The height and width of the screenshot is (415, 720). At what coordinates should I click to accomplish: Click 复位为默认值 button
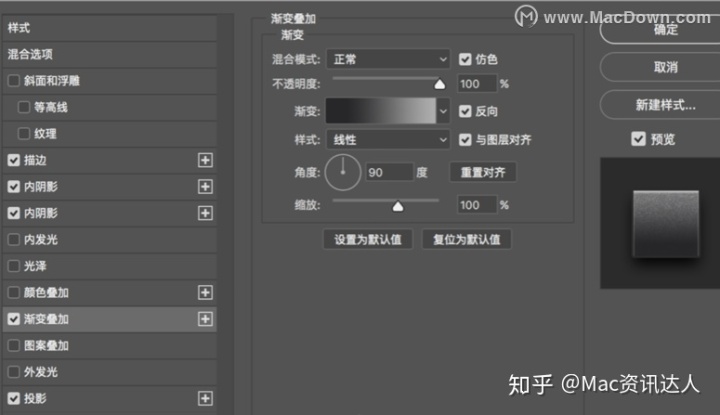467,239
